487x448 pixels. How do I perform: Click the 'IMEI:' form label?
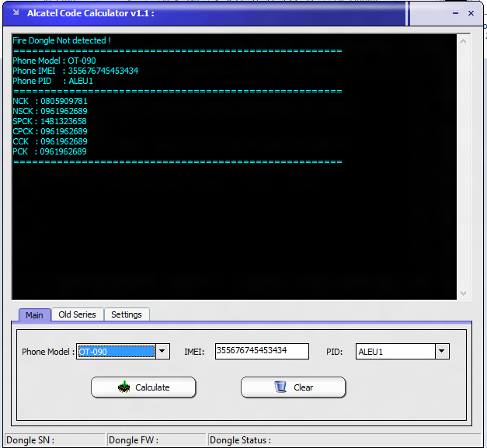(194, 352)
